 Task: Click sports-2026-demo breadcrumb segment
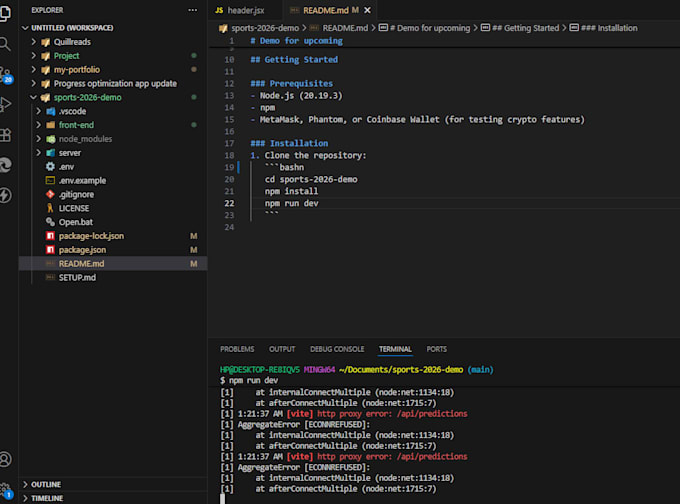[x=265, y=28]
